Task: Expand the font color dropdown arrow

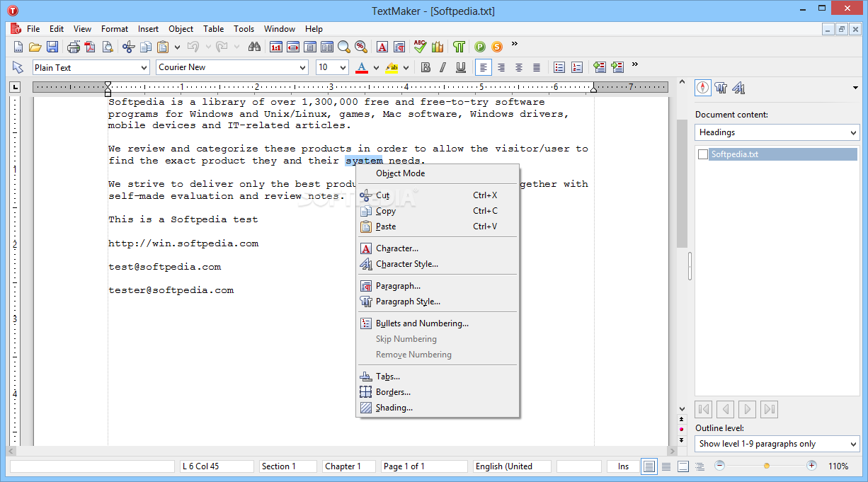Action: 376,67
